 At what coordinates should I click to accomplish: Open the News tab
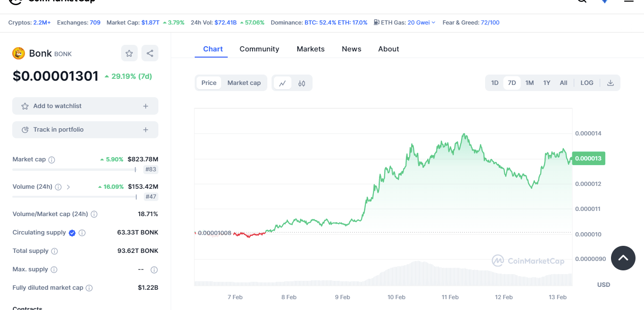point(352,49)
